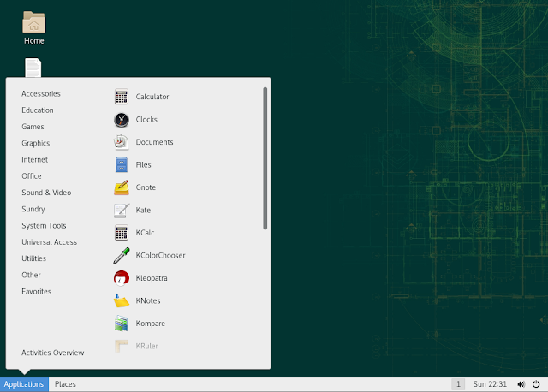Open the KCalc calculator icon

(122, 233)
